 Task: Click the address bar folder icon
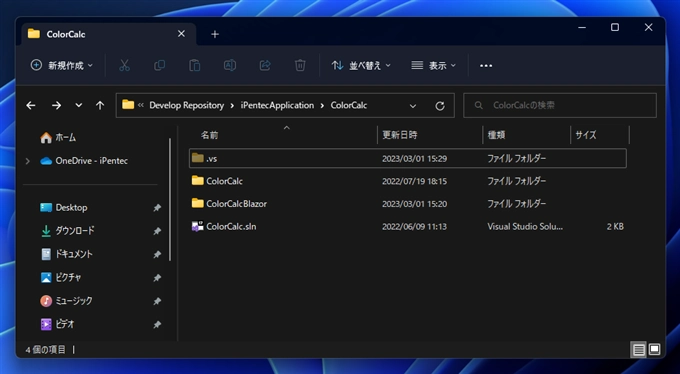128,105
